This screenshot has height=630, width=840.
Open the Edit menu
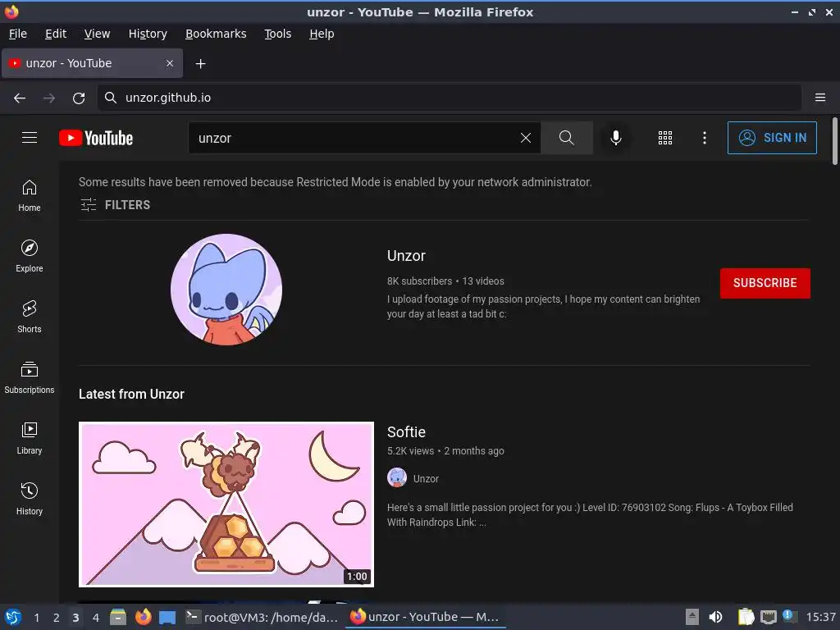56,34
